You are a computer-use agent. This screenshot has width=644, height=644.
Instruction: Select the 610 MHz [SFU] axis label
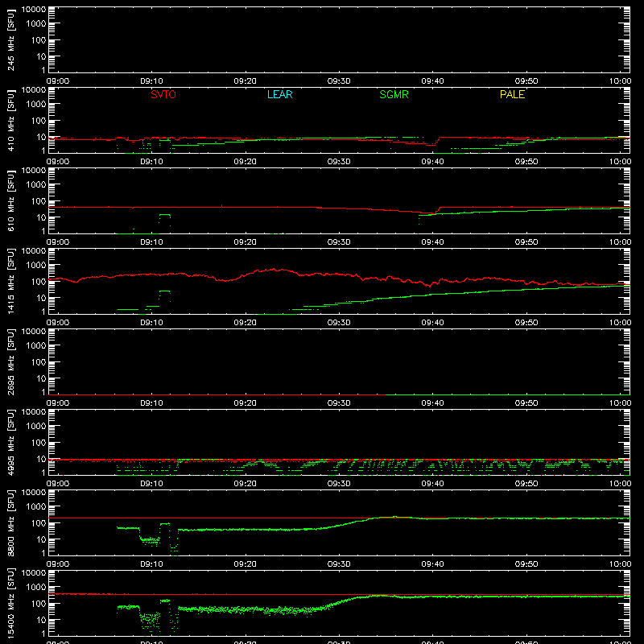[x=10, y=200]
